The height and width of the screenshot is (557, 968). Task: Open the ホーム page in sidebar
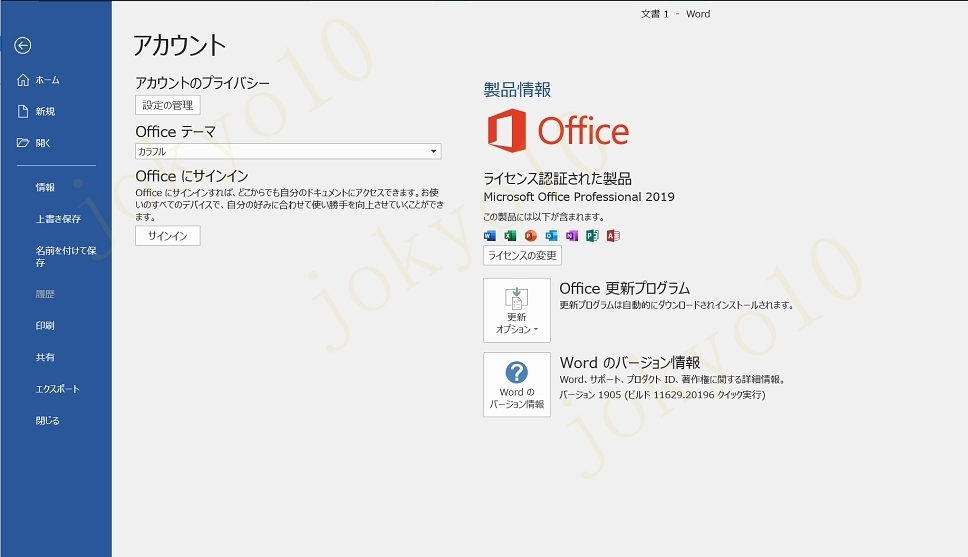pos(47,80)
